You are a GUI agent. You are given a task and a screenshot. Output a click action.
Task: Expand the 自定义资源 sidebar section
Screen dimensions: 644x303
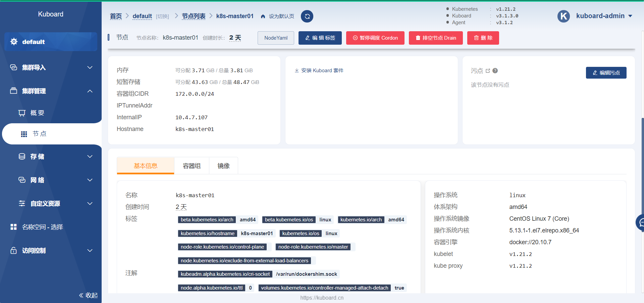(90, 203)
